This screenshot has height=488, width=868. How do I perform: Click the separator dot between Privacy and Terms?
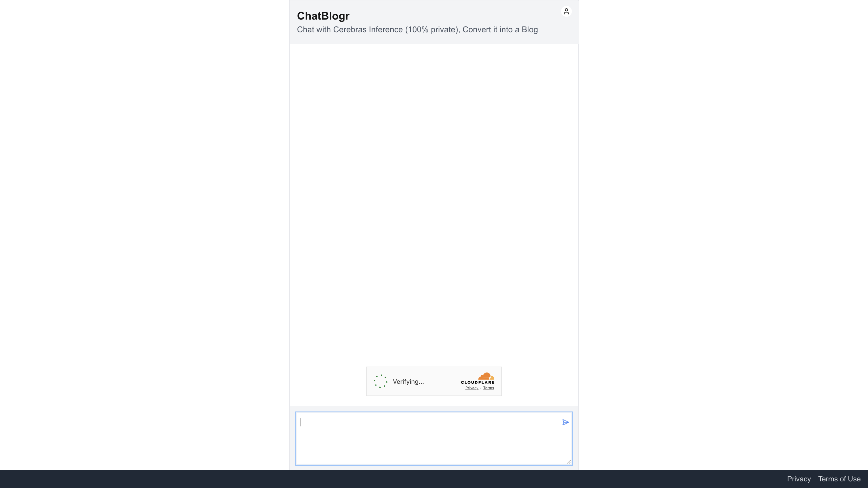click(481, 388)
